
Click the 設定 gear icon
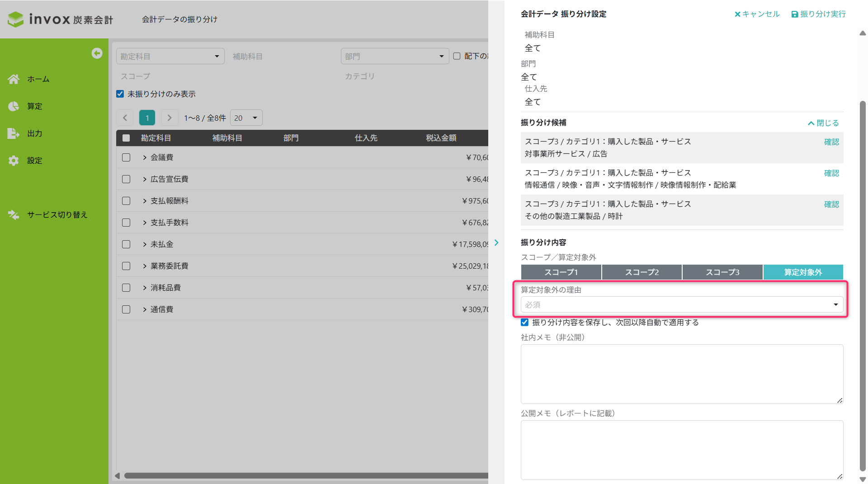pyautogui.click(x=14, y=161)
